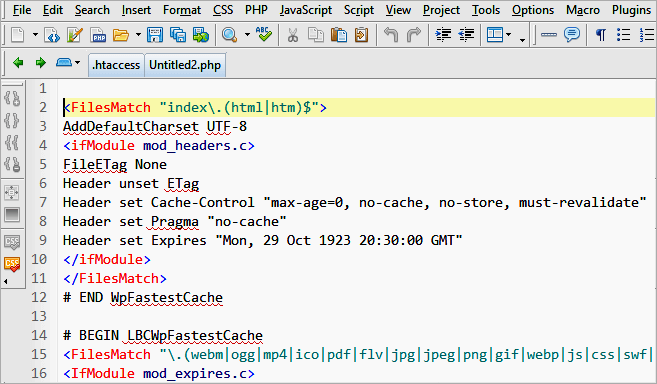Open the Tools menu
657x384 pixels.
[x=486, y=10]
